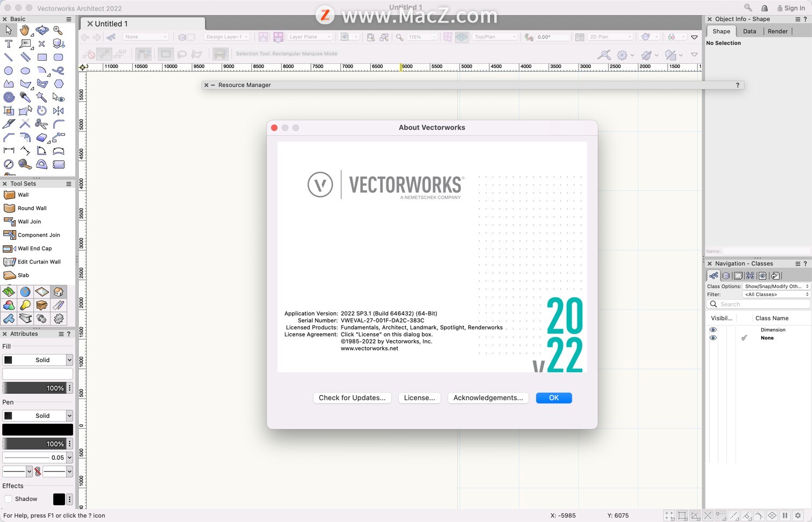Open the Pen style Solid dropdown
This screenshot has width=812, height=522.
[x=38, y=416]
